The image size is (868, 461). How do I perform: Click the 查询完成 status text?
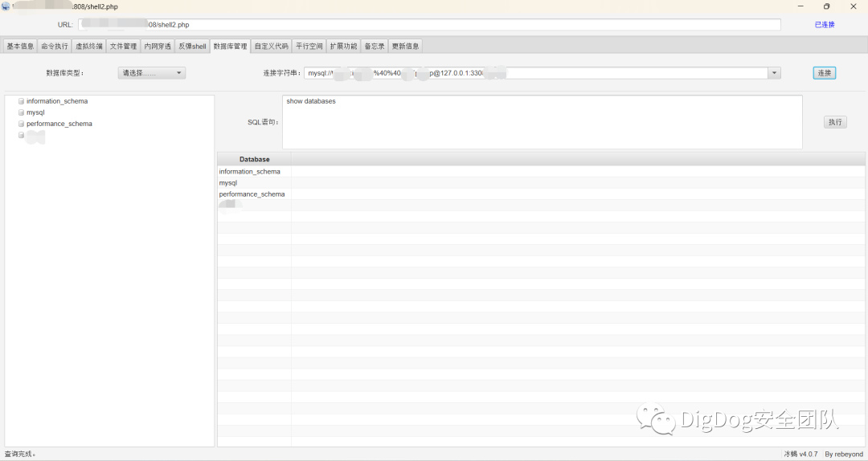[x=20, y=454]
